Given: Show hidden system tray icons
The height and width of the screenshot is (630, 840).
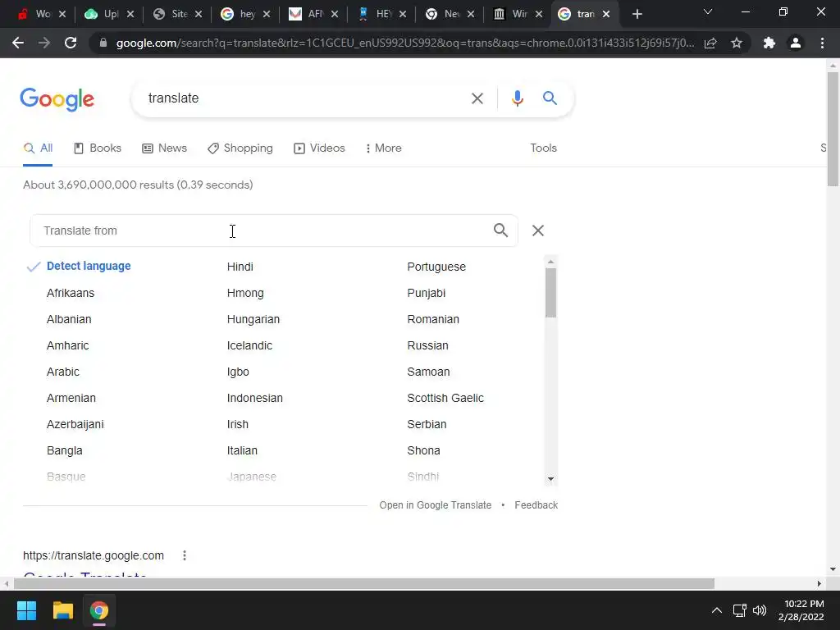Looking at the screenshot, I should [716, 610].
